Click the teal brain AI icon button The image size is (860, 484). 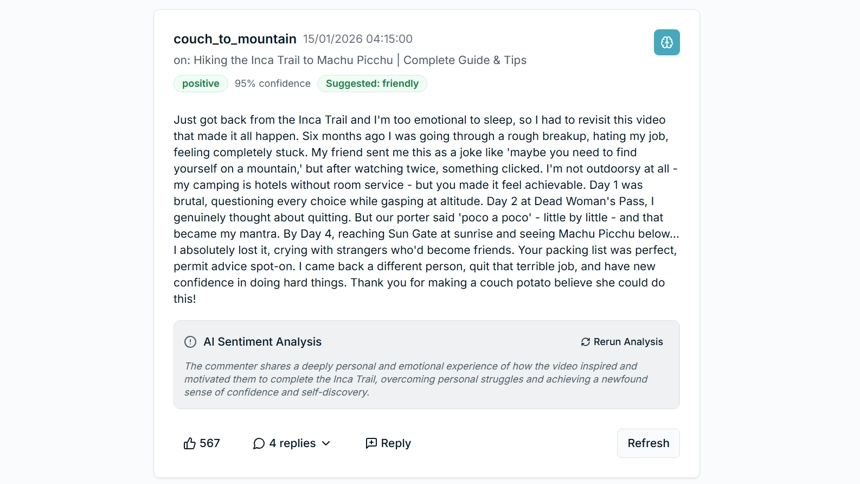(666, 42)
